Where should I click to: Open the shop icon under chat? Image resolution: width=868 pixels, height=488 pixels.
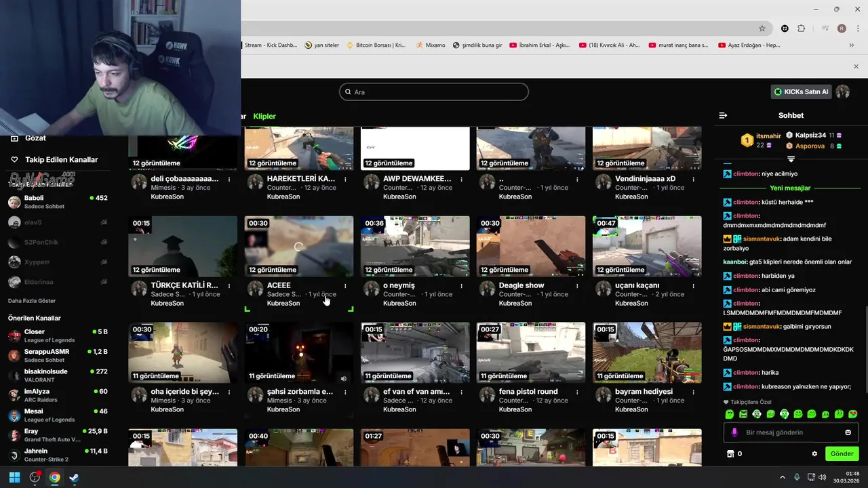[730, 453]
